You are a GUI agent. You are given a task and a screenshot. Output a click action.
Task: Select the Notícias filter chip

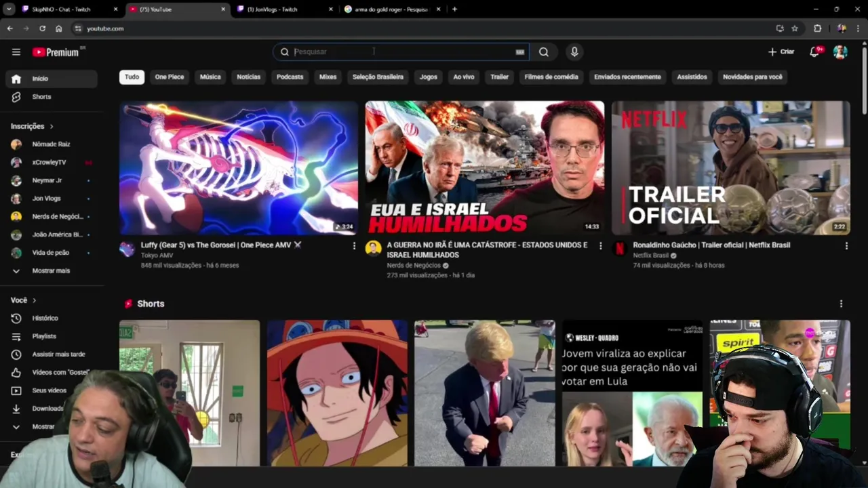coord(249,77)
